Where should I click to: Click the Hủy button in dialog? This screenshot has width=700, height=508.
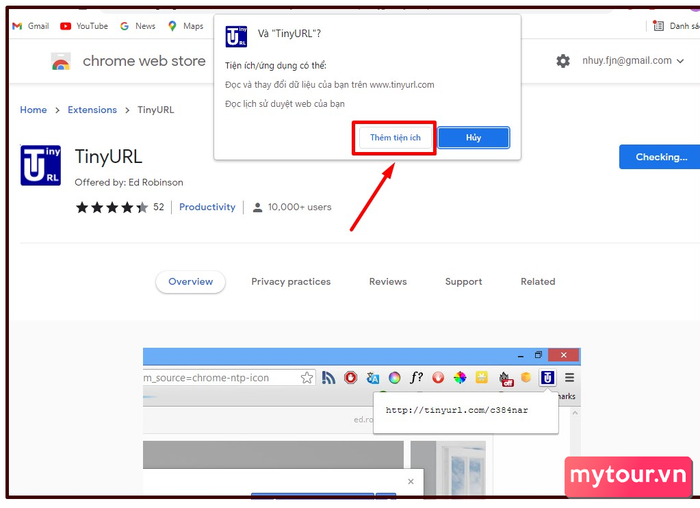point(473,137)
